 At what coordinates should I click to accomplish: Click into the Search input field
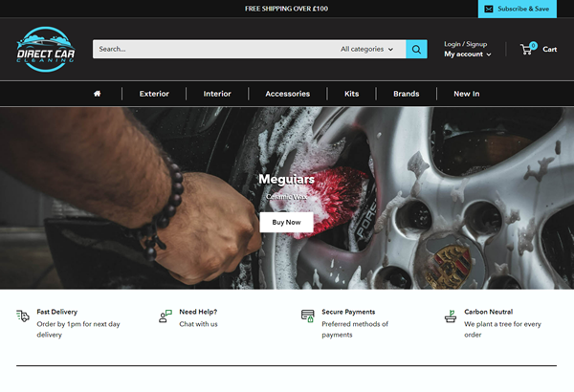(210, 50)
